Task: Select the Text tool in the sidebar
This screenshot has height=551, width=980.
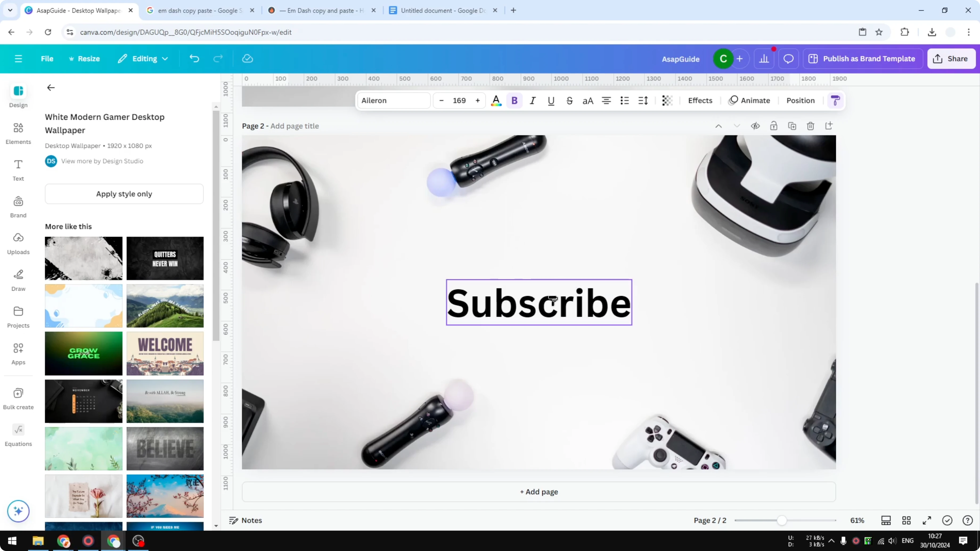Action: tap(18, 170)
